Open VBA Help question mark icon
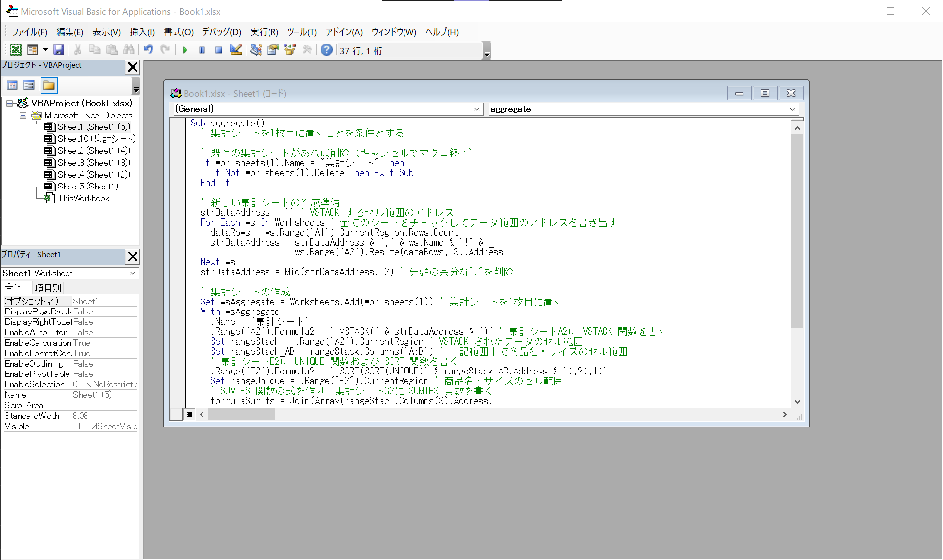943x560 pixels. [327, 50]
